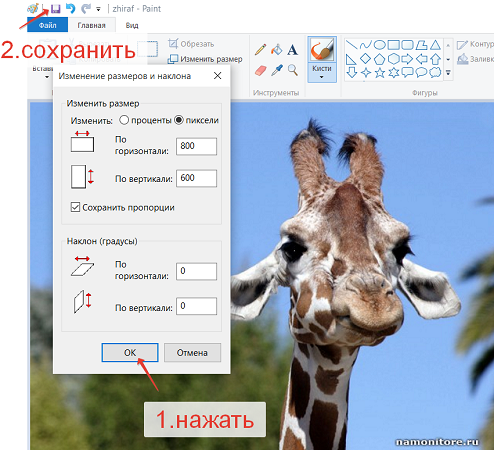Choose the Rectangle shape
The width and height of the screenshot is (494, 450).
point(394,45)
